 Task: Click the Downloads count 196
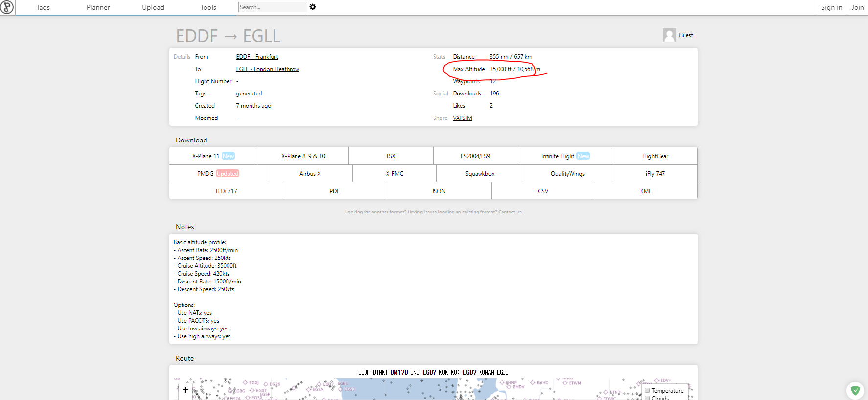(494, 94)
